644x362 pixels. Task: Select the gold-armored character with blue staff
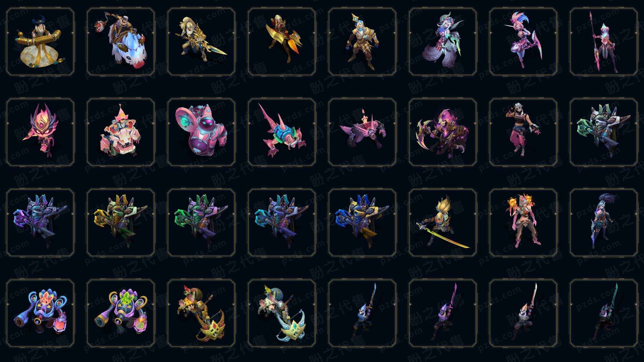[x=362, y=42]
